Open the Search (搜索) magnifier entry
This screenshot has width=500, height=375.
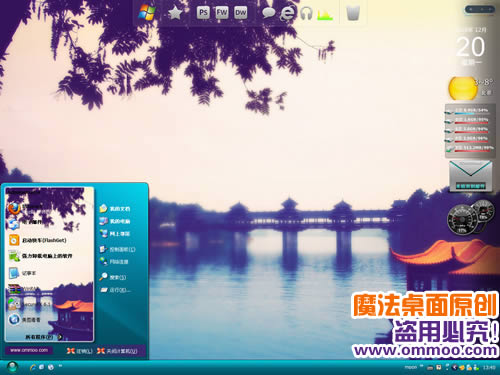pyautogui.click(x=112, y=277)
